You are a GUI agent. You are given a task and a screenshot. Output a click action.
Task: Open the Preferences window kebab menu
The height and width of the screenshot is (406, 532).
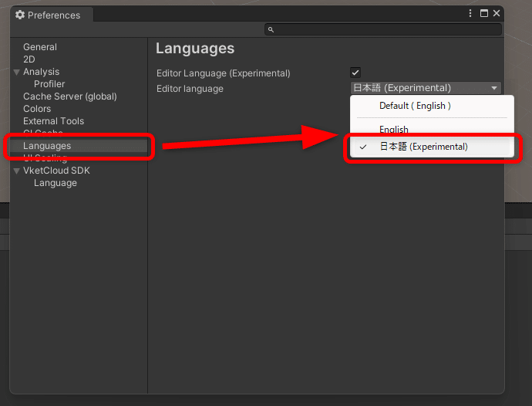pyautogui.click(x=471, y=13)
